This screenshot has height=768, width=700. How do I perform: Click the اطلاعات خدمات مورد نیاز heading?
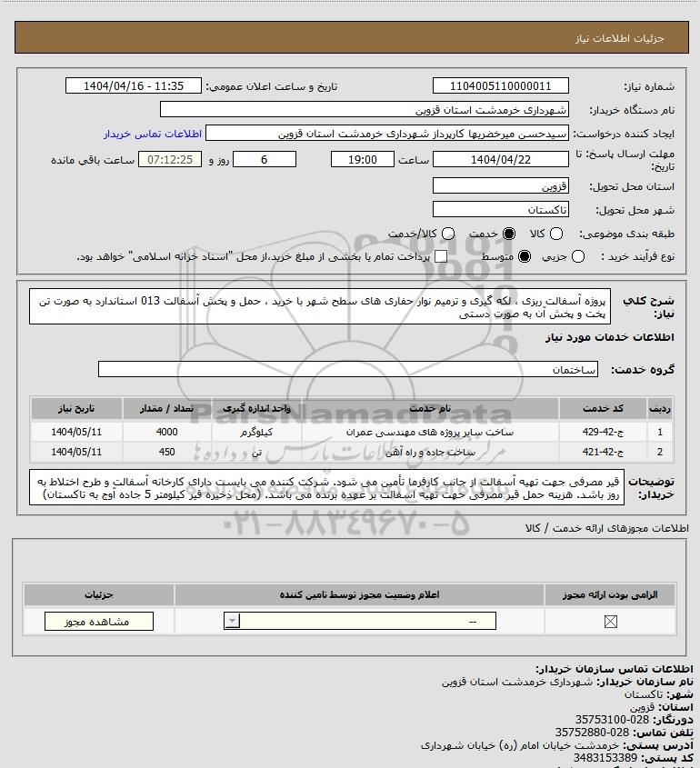pos(609,337)
